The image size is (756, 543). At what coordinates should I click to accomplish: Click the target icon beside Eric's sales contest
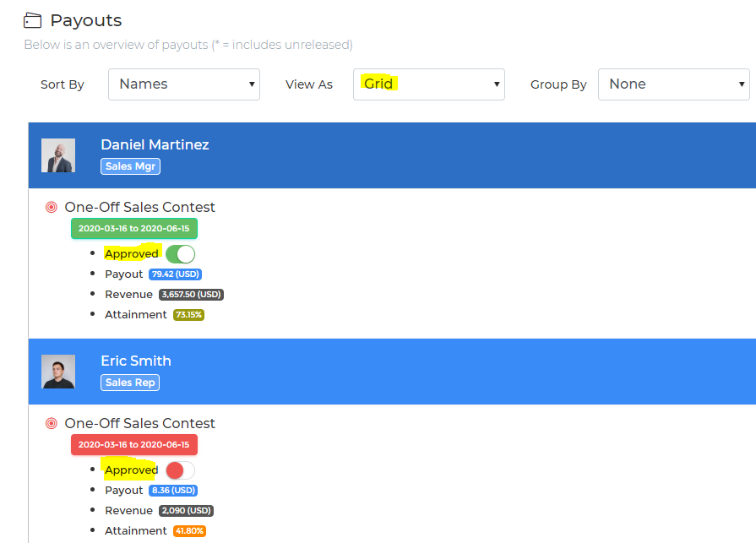click(x=52, y=423)
